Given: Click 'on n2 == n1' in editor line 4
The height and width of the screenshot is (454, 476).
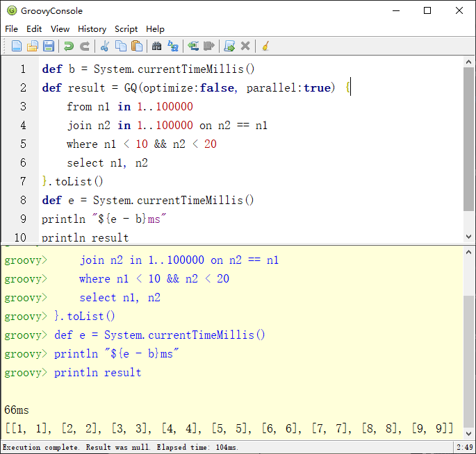Looking at the screenshot, I should [233, 126].
